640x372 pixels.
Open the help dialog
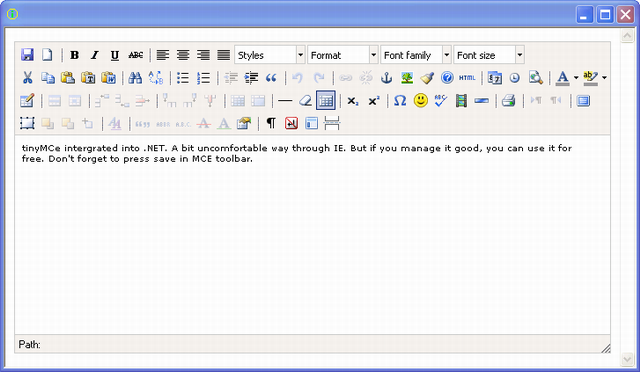447,78
